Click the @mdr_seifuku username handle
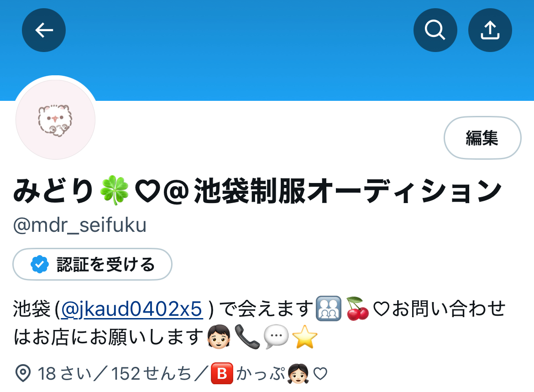 point(80,225)
